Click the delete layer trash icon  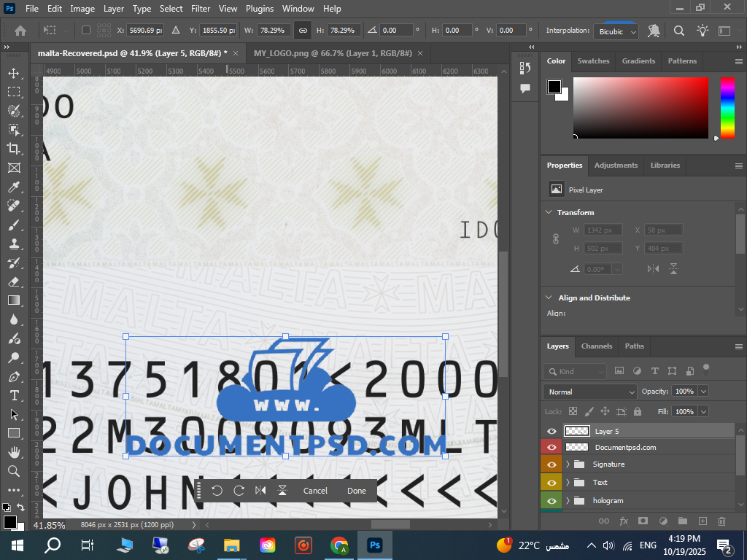pyautogui.click(x=722, y=521)
